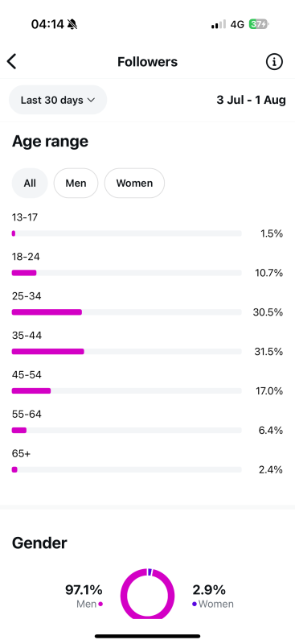Viewport: 295px width, 644px height.
Task: Tap the cellular signal bars icon
Action: click(219, 25)
